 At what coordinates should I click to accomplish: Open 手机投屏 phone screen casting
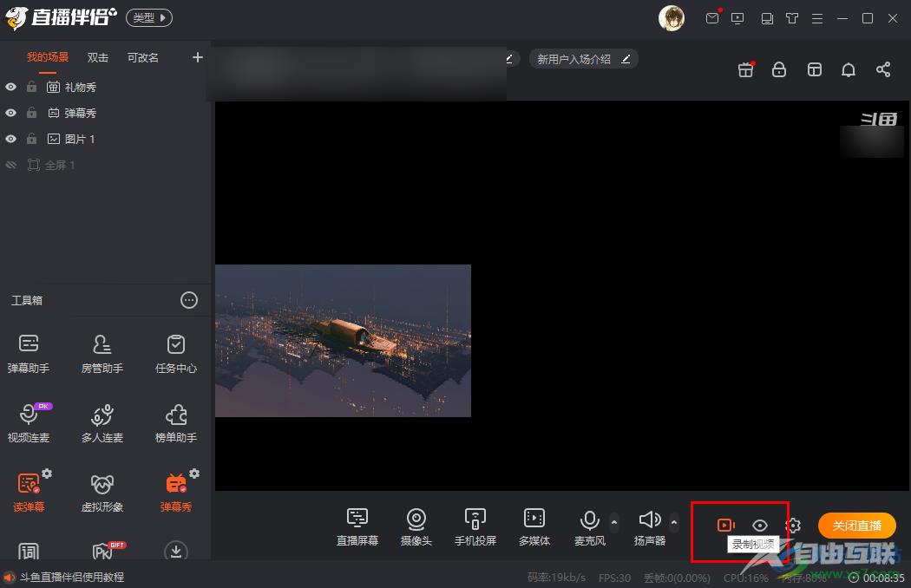tap(475, 526)
